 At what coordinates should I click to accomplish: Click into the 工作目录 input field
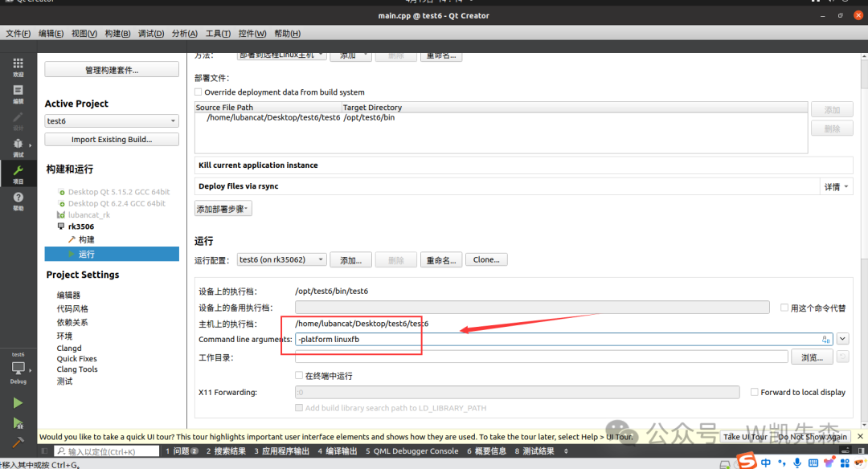point(541,357)
